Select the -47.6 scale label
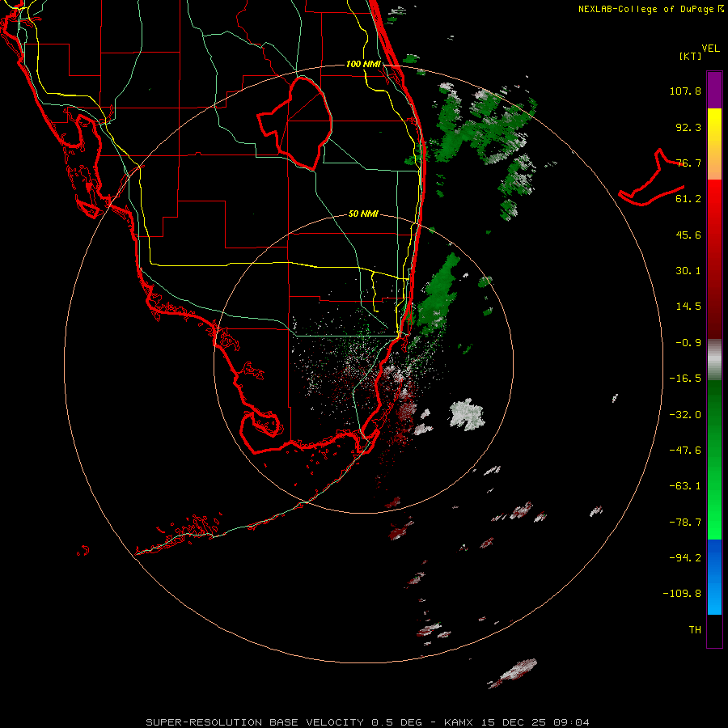The height and width of the screenshot is (728, 728). (x=685, y=451)
